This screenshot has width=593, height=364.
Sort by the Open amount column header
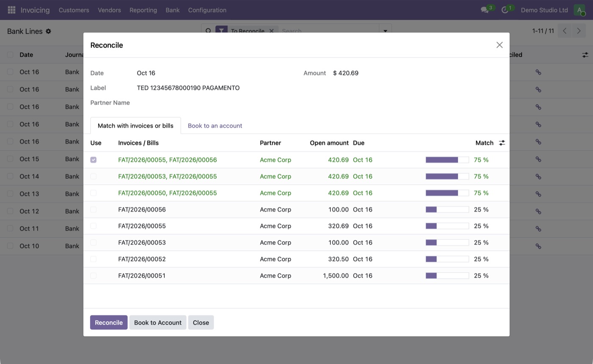pyautogui.click(x=329, y=143)
